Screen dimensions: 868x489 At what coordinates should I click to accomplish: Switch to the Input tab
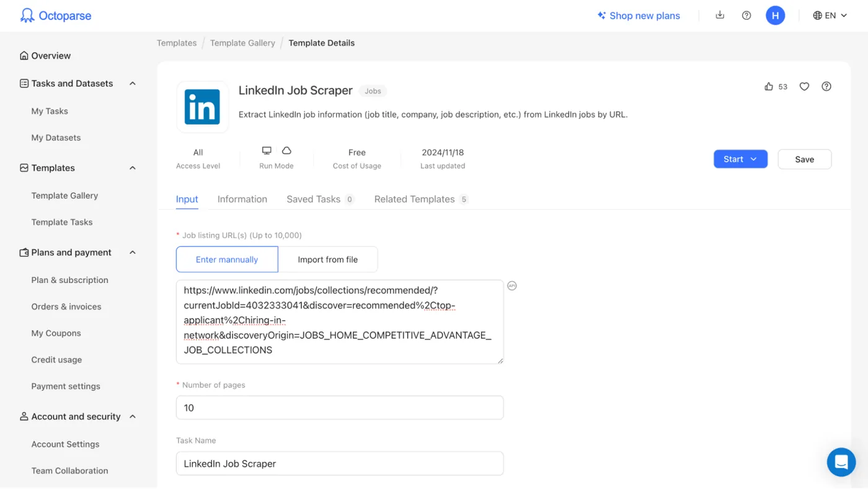pos(187,199)
